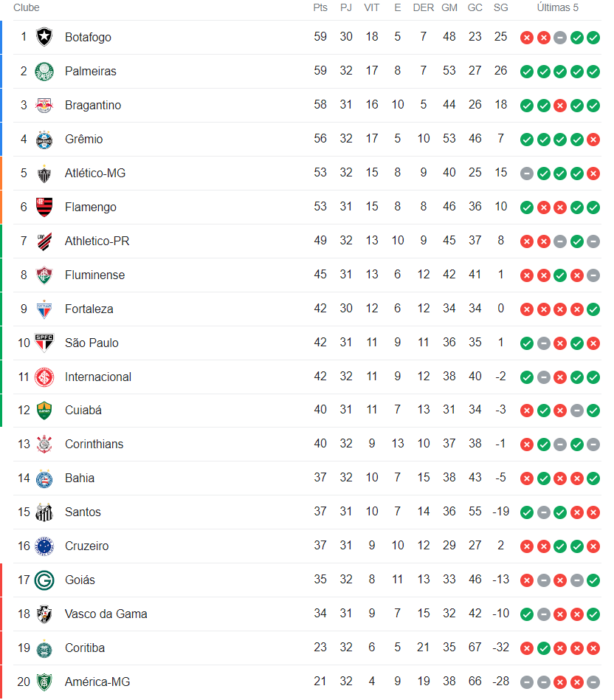Click the Cruzeiro club crest
Screen dimensions: 614x700
44,546
